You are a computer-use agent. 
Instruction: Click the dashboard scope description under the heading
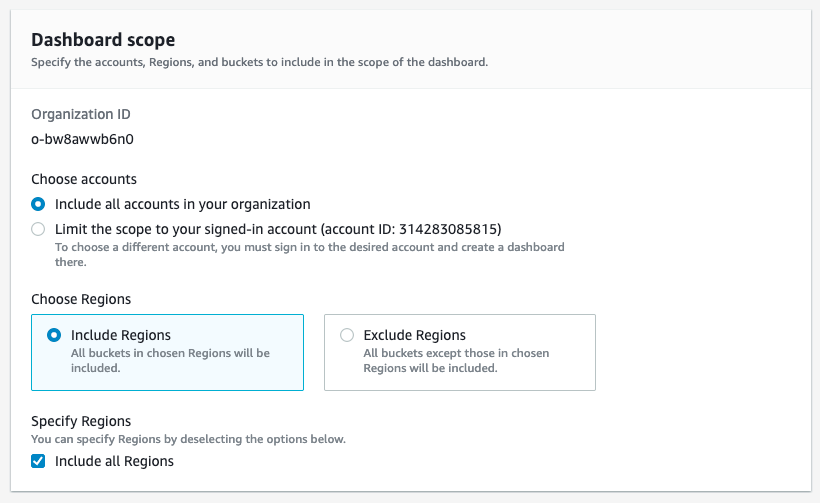tap(260, 62)
